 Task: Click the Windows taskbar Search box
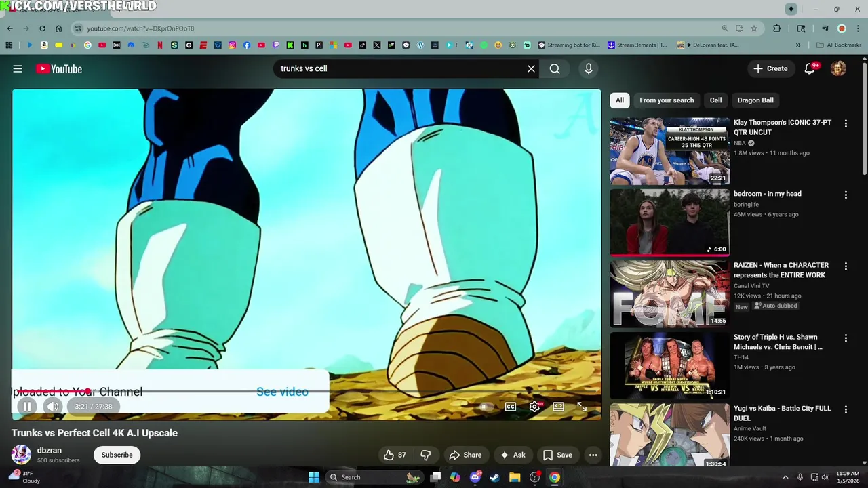tap(374, 477)
